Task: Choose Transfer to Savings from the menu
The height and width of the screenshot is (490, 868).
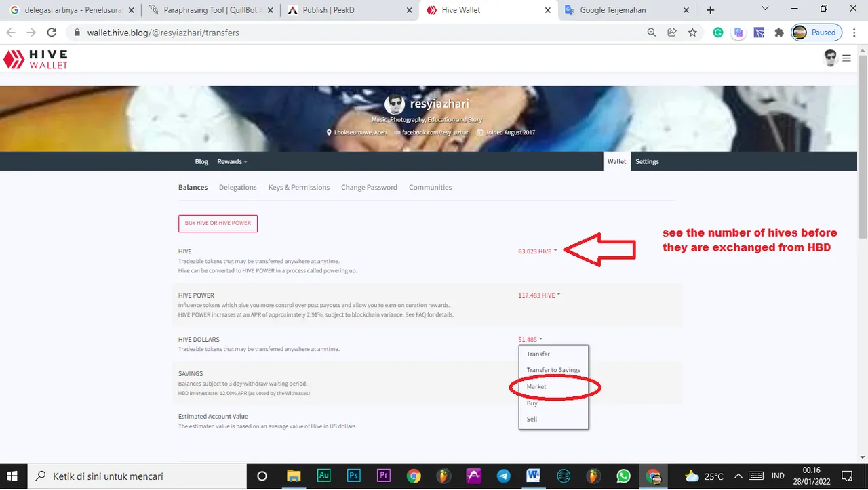Action: click(x=553, y=370)
